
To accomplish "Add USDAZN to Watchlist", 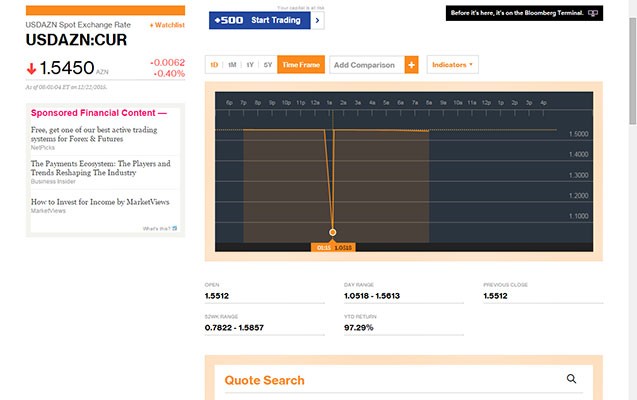I will (x=166, y=25).
